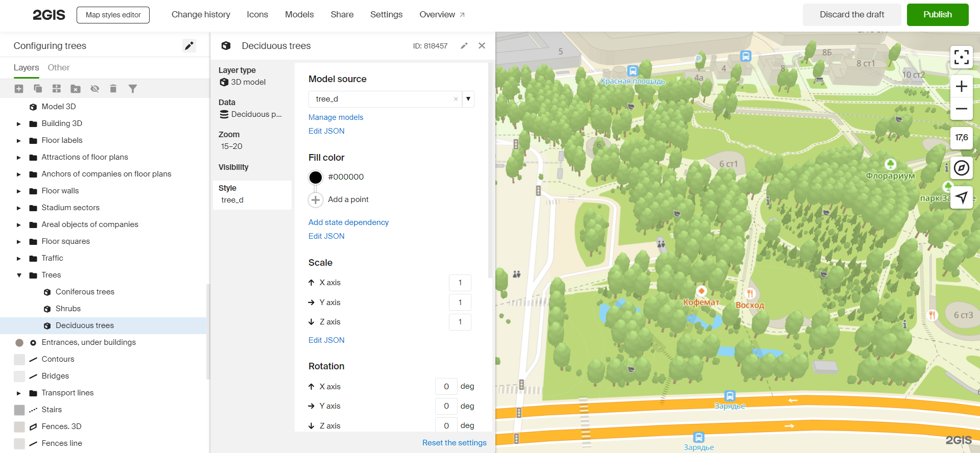The image size is (980, 453).
Task: Toggle visibility box of Contours layer
Action: [19, 359]
